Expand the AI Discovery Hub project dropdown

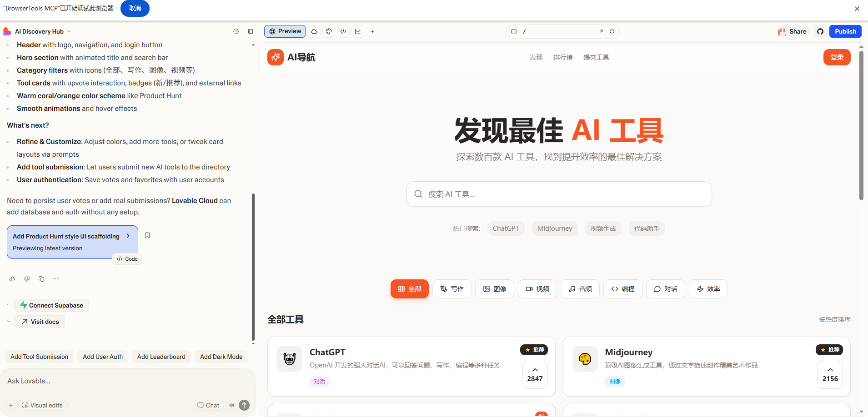(x=69, y=31)
